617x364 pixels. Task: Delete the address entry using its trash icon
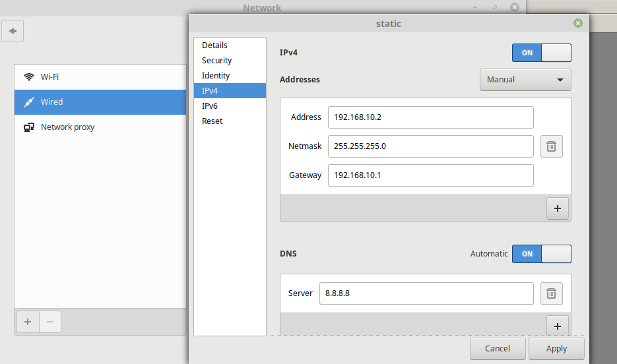click(x=551, y=146)
